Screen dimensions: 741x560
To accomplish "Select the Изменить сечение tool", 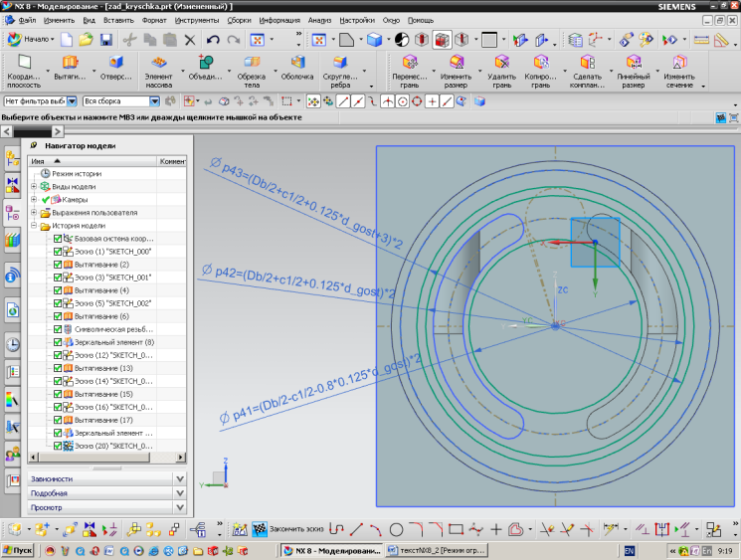I will 679,72.
